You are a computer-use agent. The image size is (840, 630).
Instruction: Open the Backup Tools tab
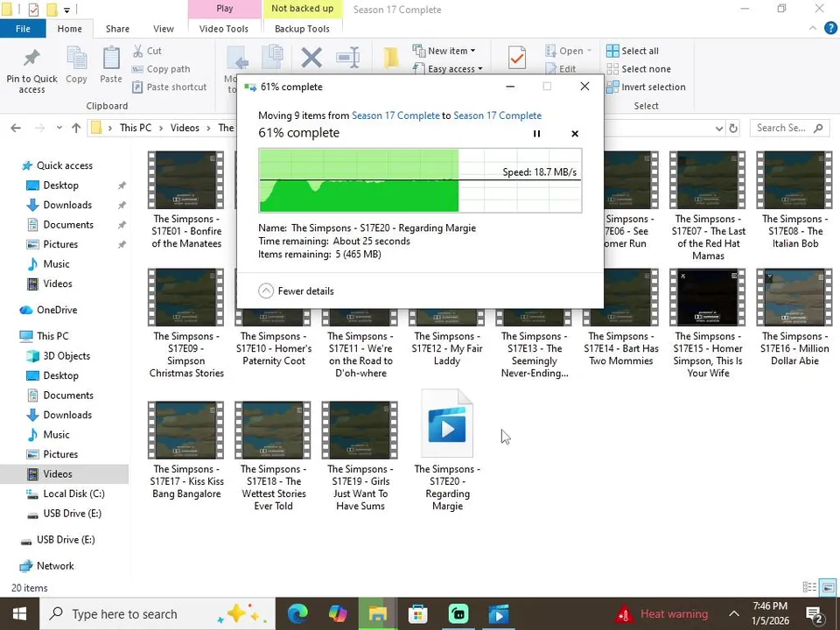[x=302, y=29]
